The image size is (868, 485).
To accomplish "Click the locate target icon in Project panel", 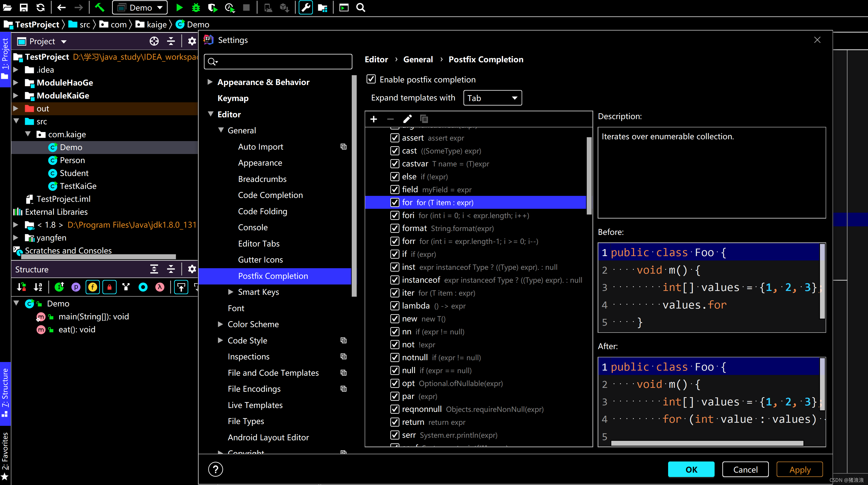I will click(154, 41).
